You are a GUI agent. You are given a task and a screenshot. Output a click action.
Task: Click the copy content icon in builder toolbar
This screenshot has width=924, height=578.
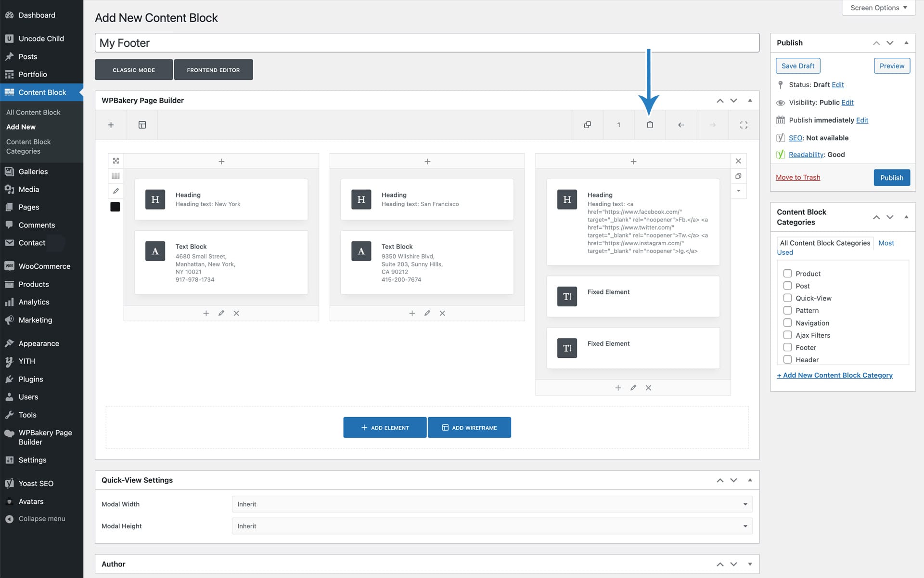(x=587, y=125)
